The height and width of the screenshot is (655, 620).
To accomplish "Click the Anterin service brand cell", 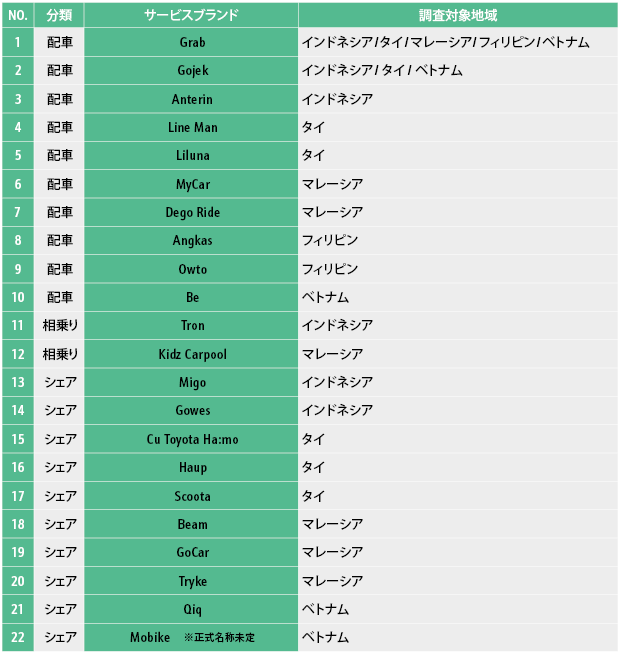I will 192,99.
